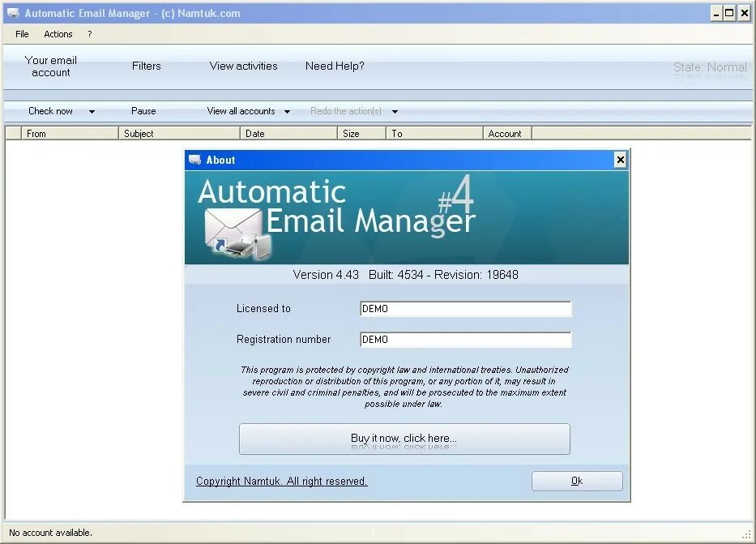Sort by the Date column header

click(x=288, y=134)
